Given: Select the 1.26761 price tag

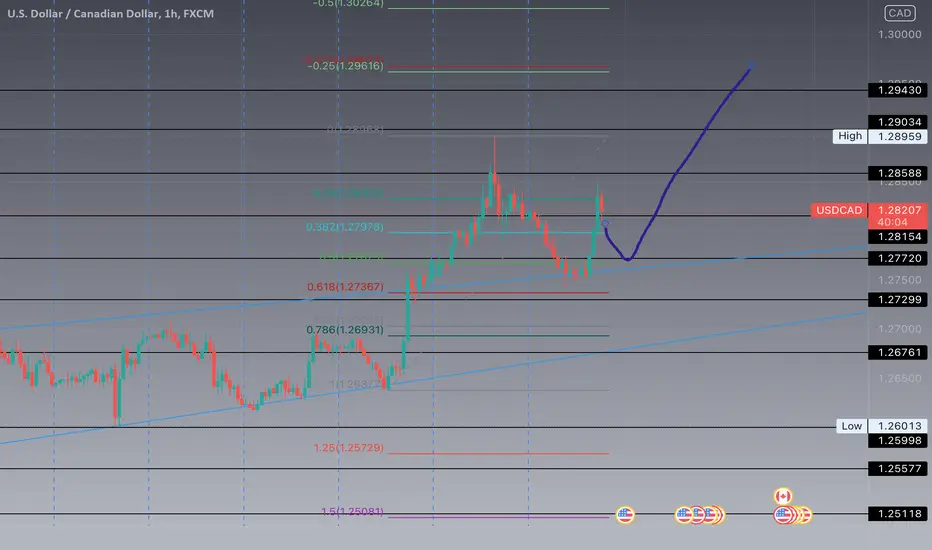Looking at the screenshot, I should (899, 353).
